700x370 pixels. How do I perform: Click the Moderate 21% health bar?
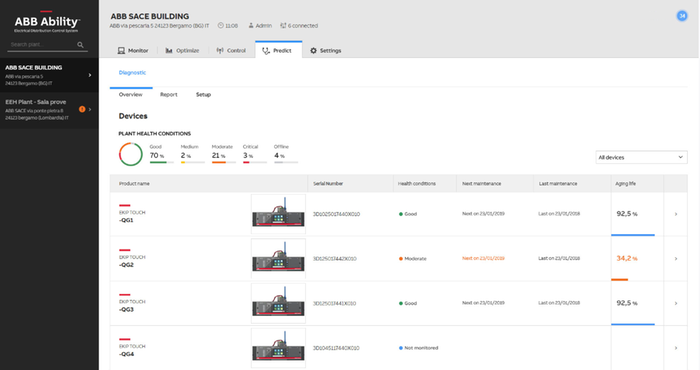tap(224, 162)
